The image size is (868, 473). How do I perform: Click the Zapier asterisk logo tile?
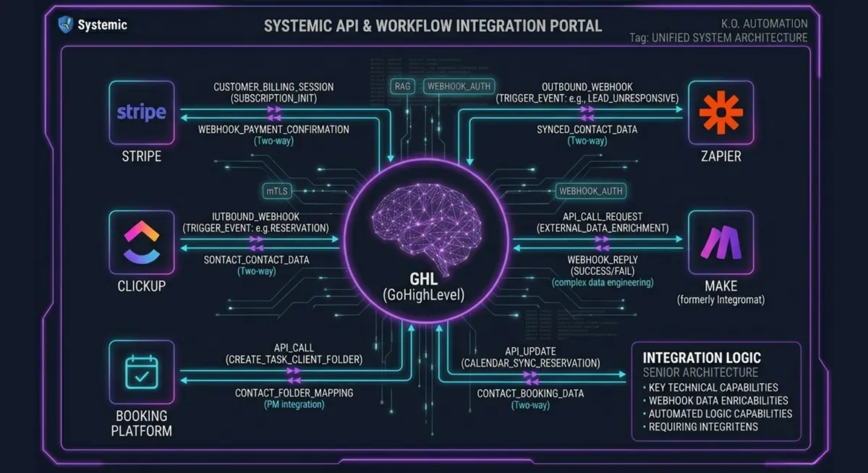pyautogui.click(x=720, y=113)
